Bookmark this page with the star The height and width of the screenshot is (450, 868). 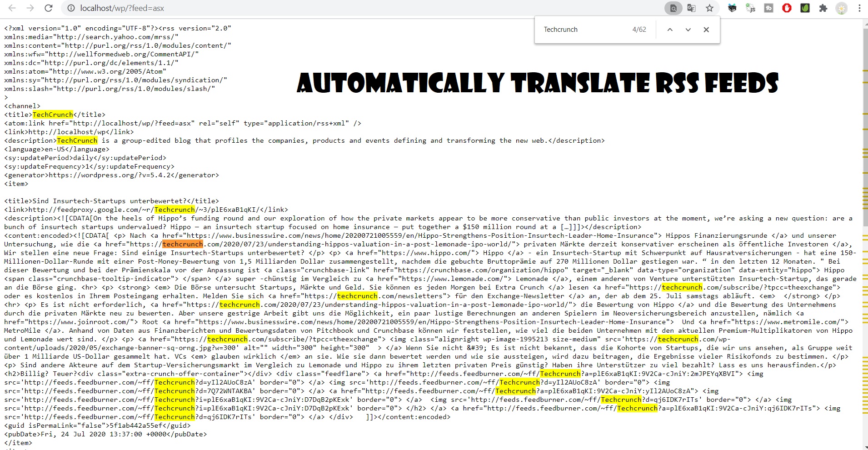(709, 8)
